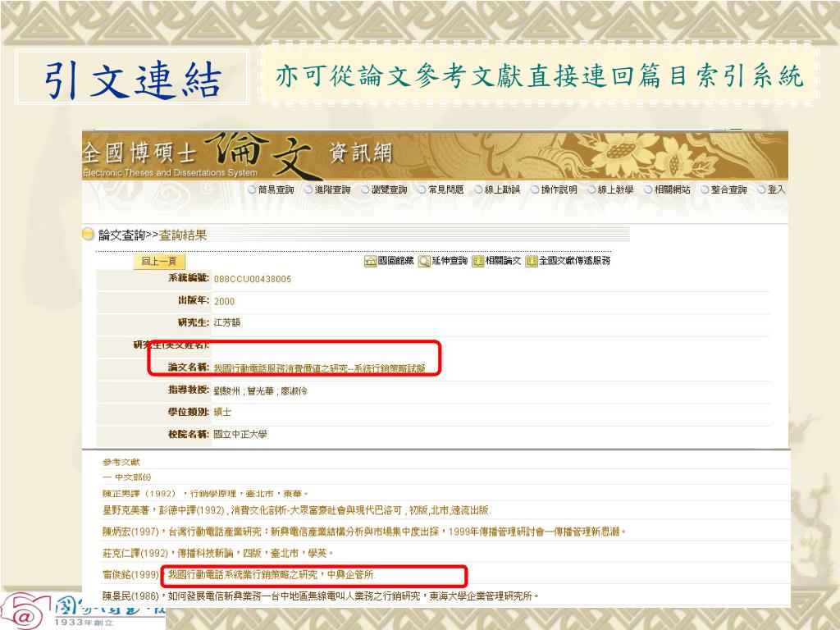Open the 延伸查詢 link text
Image resolution: width=840 pixels, height=630 pixels.
point(450,260)
